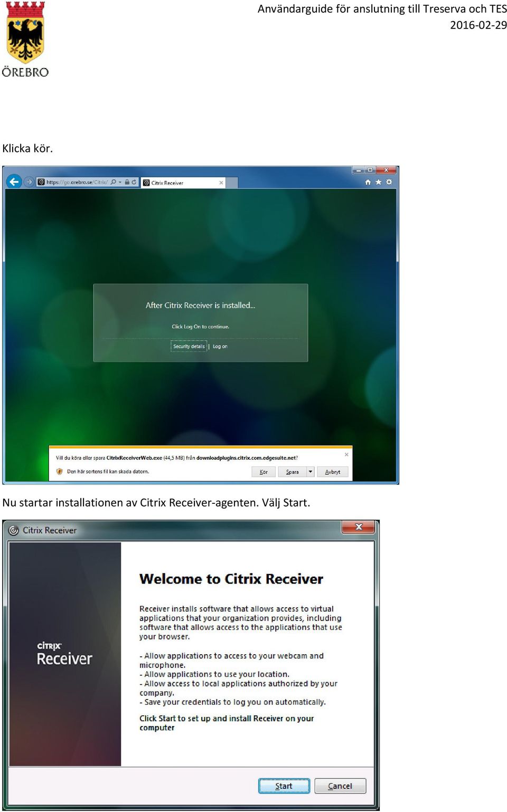Click the date '2016-02-29' in the header

(x=478, y=25)
